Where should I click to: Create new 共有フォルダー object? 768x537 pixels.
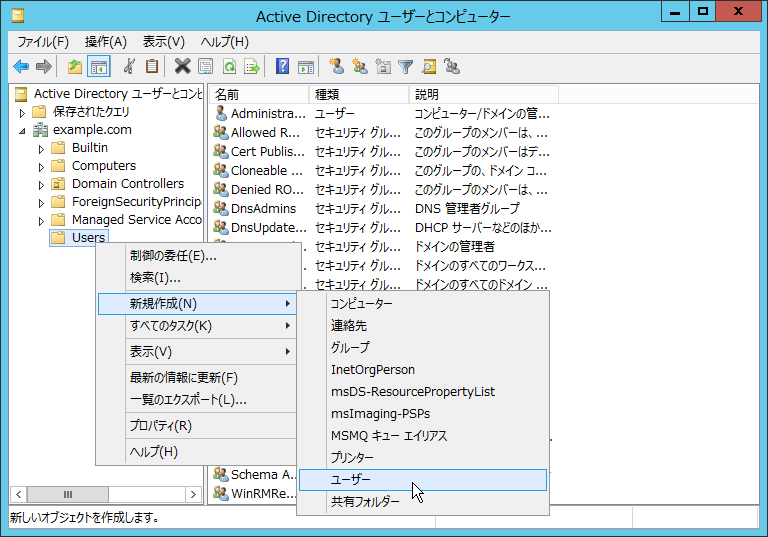(x=423, y=502)
